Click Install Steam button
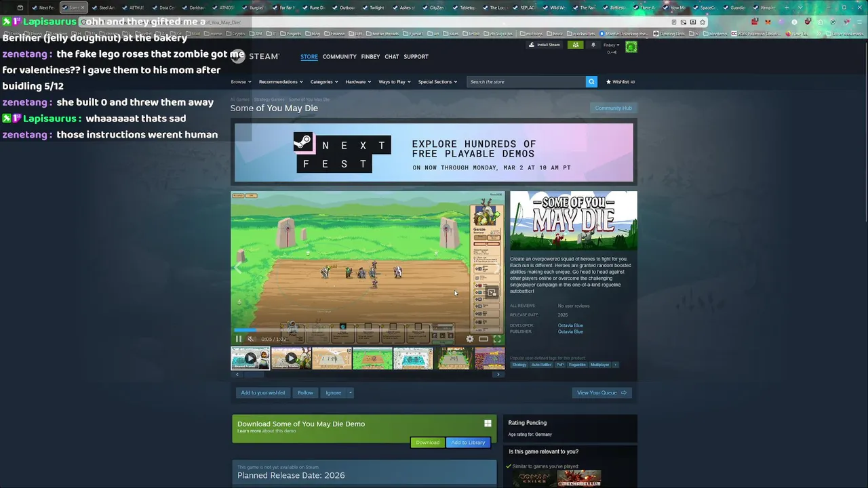This screenshot has height=488, width=868. (545, 45)
